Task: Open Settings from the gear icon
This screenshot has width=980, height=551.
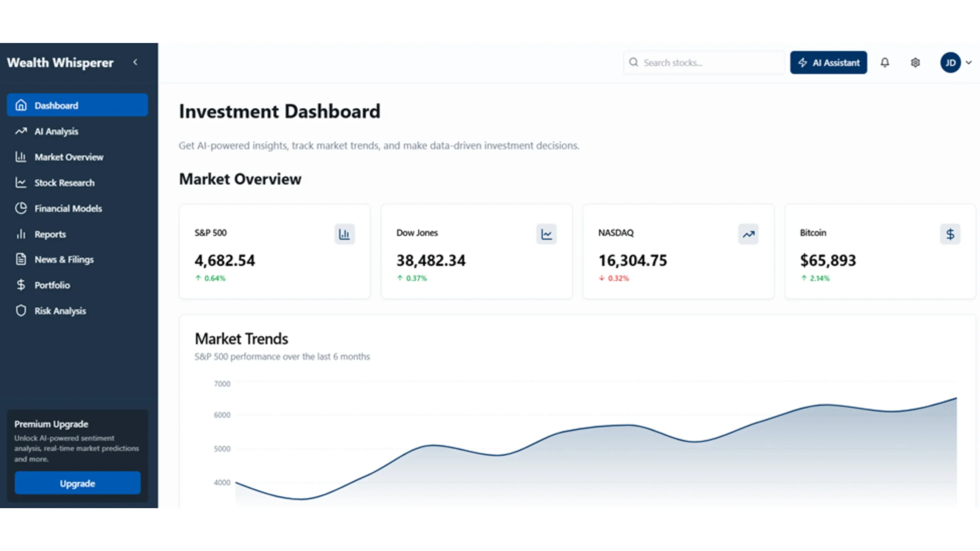Action: 915,62
